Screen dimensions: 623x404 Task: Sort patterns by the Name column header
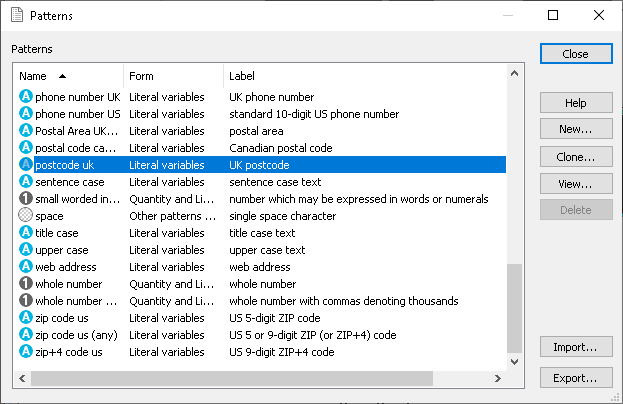pyautogui.click(x=68, y=76)
